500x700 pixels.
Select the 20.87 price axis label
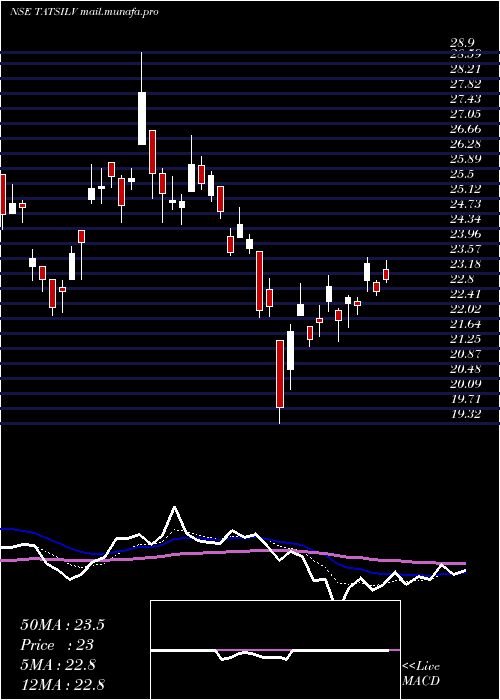click(x=465, y=354)
